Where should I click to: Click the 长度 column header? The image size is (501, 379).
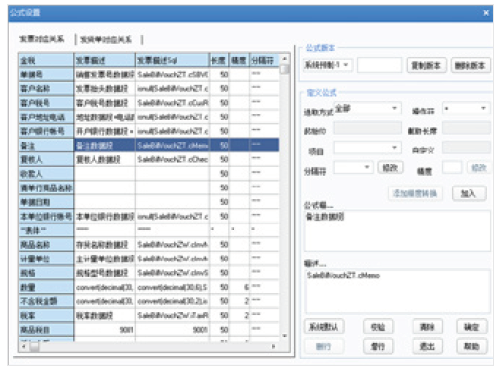pos(219,60)
